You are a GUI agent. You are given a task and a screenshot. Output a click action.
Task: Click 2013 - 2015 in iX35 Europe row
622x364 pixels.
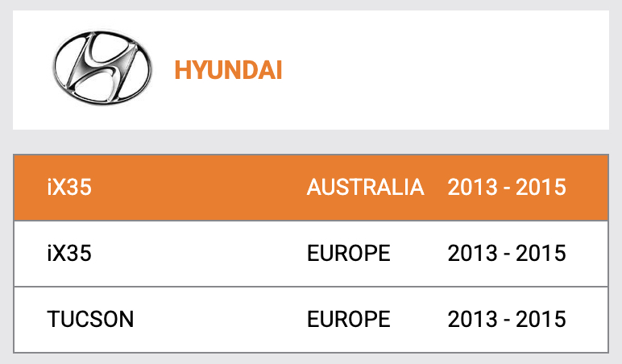507,254
